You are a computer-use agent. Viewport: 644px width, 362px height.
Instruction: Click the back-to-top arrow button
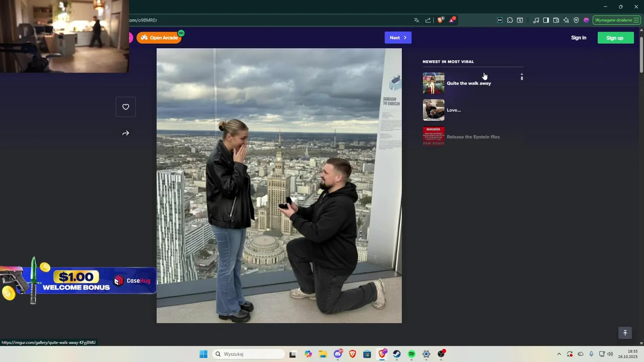625,333
